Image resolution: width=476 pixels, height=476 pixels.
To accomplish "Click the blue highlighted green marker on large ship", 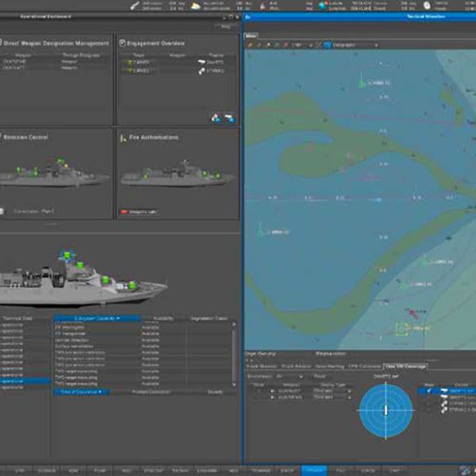I will (x=68, y=256).
